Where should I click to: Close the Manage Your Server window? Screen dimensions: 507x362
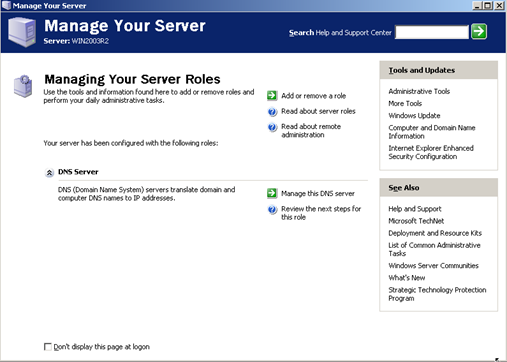(499, 5)
